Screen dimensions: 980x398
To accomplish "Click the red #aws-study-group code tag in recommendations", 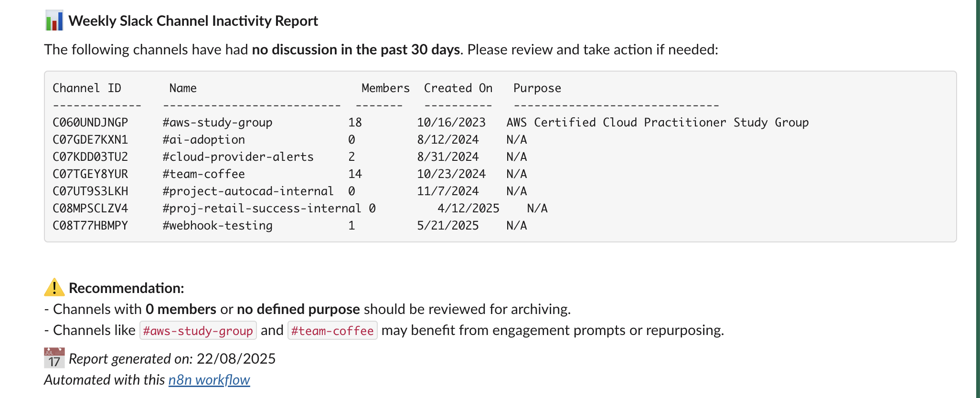I will pyautogui.click(x=198, y=331).
